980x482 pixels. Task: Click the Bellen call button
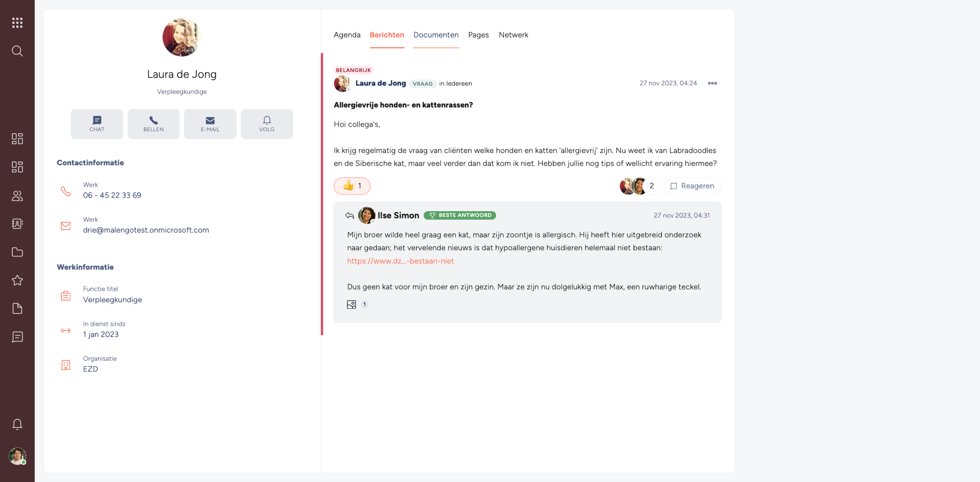click(154, 124)
